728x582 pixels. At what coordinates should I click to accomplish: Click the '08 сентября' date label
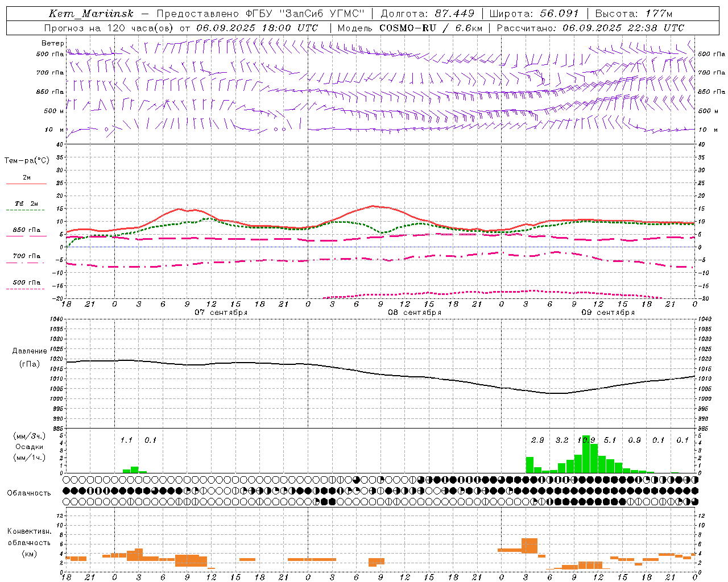click(415, 313)
